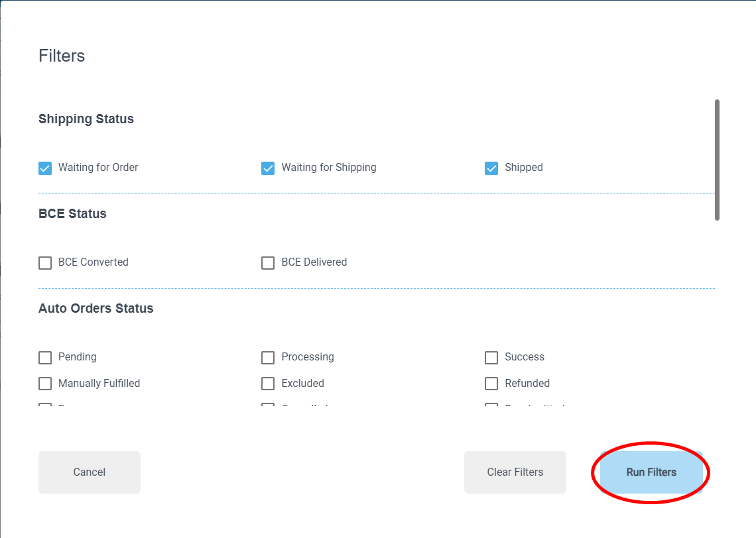Click the Shipping Status section heading
Image resolution: width=756 pixels, height=538 pixels.
pyautogui.click(x=86, y=119)
